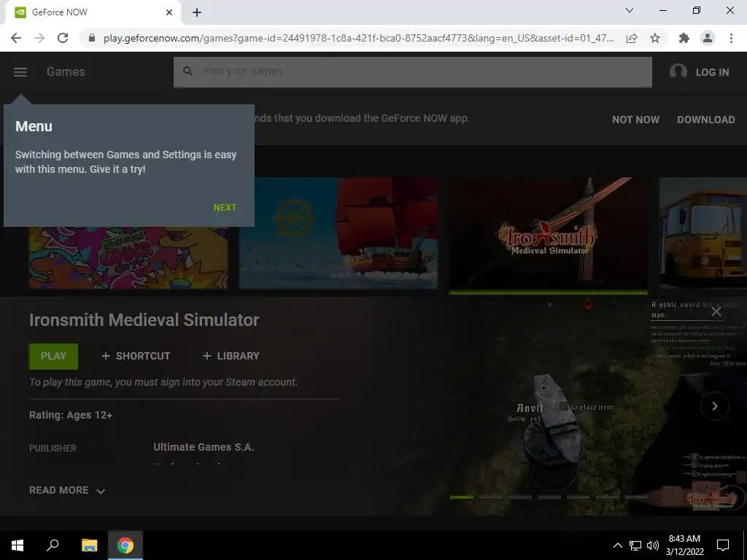
Task: Click the browser forward arrow
Action: 39,38
